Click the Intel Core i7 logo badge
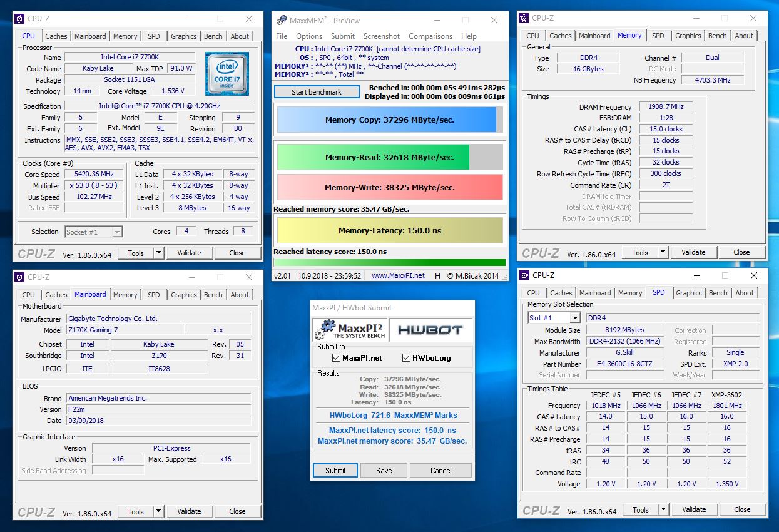Viewport: 779px width, 532px height. [227, 74]
